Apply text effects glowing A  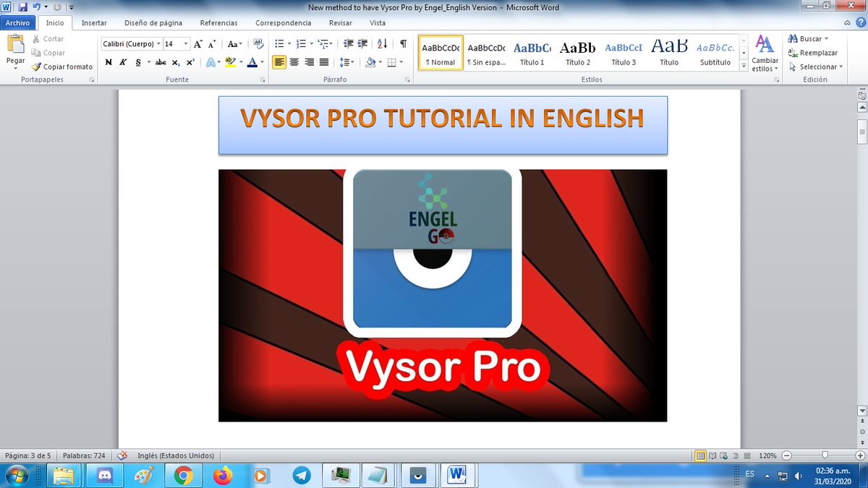click(212, 62)
